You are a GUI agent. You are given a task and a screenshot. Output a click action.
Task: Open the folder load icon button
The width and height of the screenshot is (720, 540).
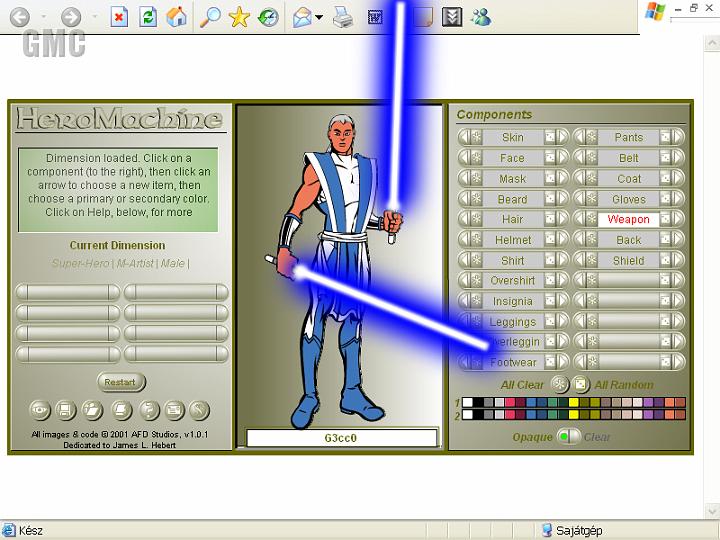pos(93,409)
